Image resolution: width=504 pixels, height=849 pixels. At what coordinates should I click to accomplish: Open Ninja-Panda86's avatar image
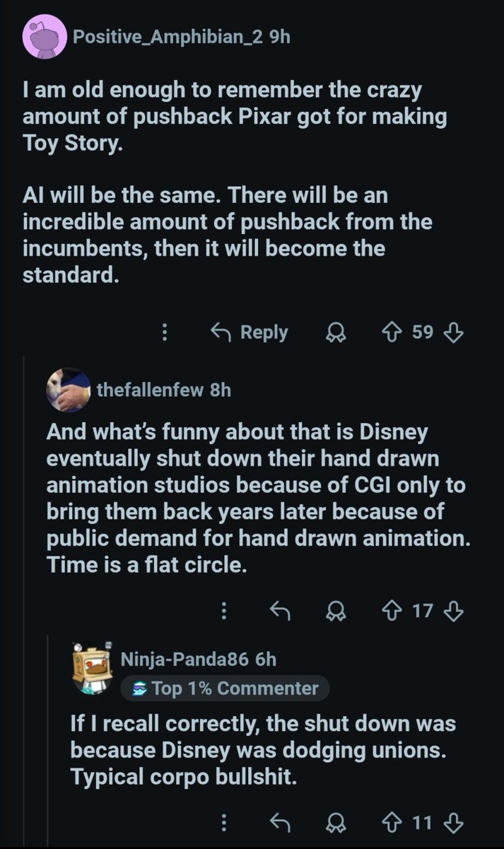click(93, 669)
